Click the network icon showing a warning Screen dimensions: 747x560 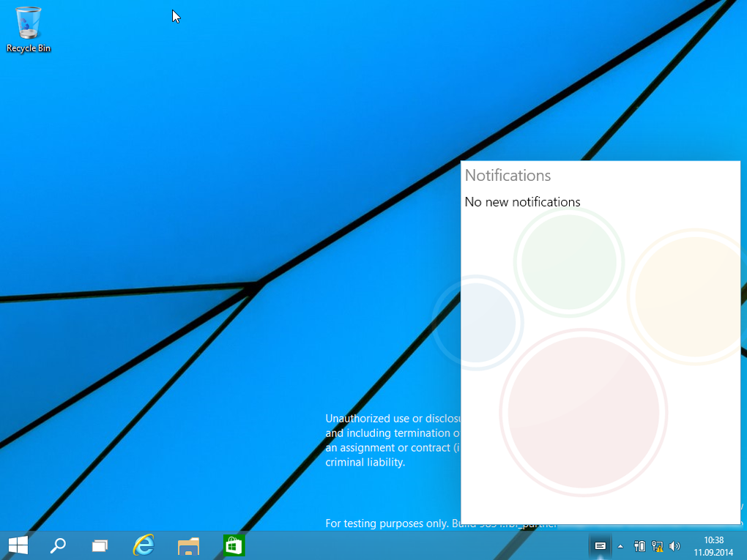click(x=657, y=546)
